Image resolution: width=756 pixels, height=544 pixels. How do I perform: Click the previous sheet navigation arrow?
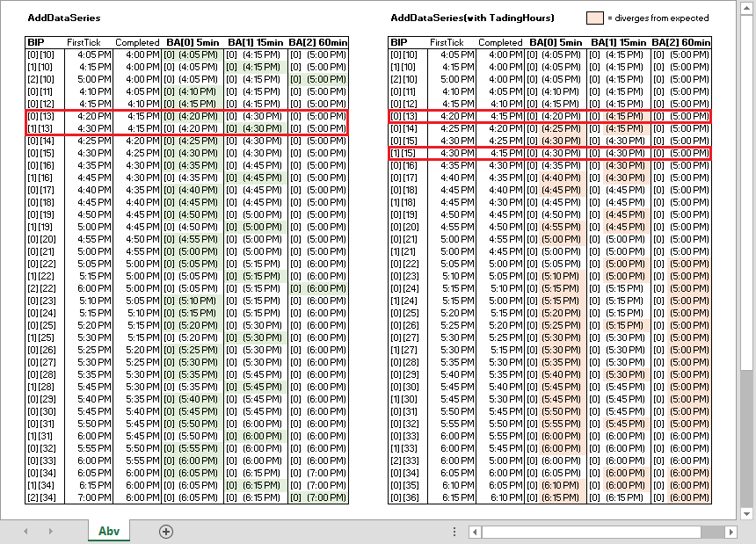tap(25, 532)
